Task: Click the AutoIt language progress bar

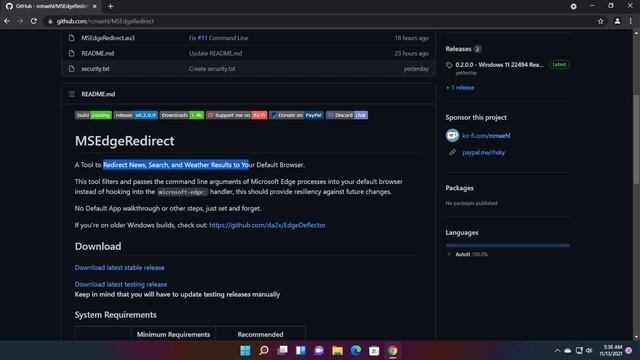Action: [507, 245]
